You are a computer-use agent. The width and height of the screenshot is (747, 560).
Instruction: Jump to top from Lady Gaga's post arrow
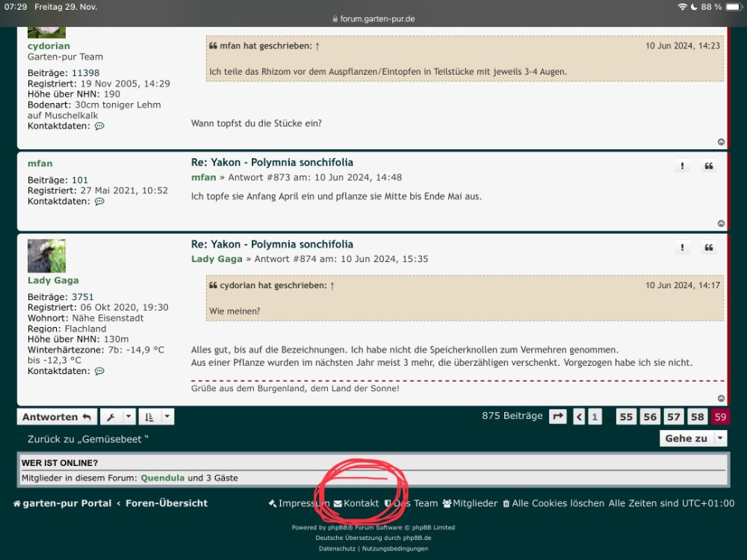[x=721, y=399]
